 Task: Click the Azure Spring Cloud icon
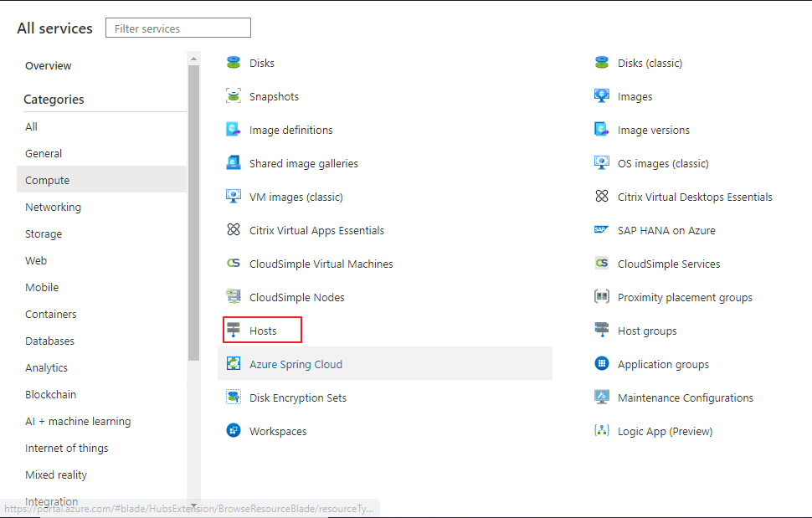click(x=234, y=364)
